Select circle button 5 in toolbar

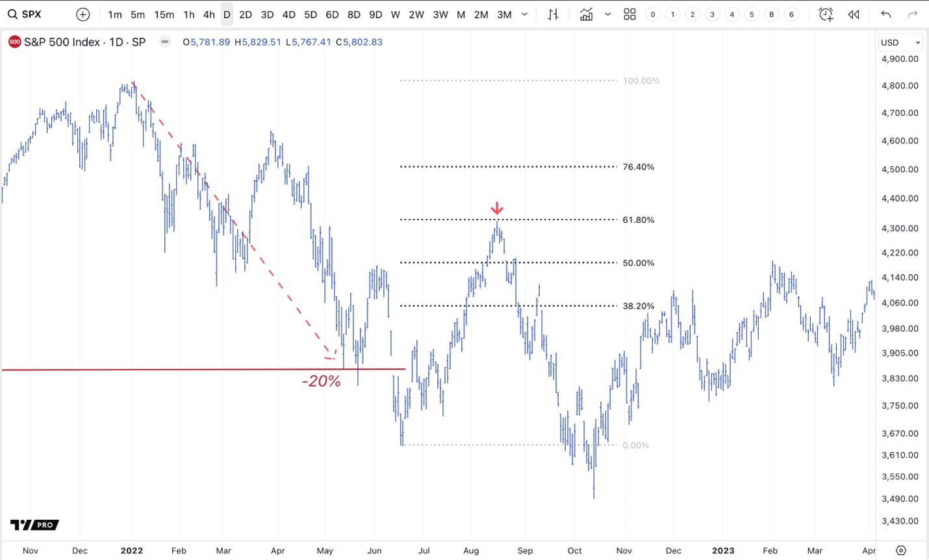pos(752,14)
